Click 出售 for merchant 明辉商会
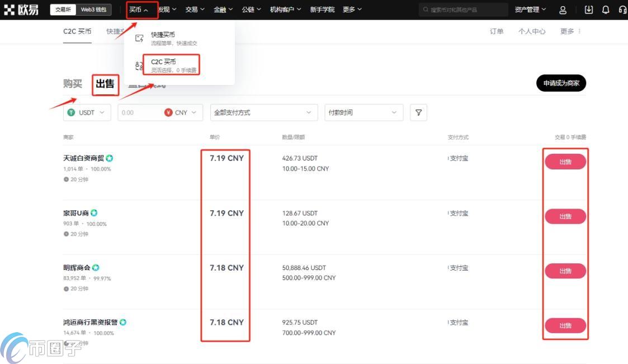This screenshot has height=364, width=628. pyautogui.click(x=565, y=271)
